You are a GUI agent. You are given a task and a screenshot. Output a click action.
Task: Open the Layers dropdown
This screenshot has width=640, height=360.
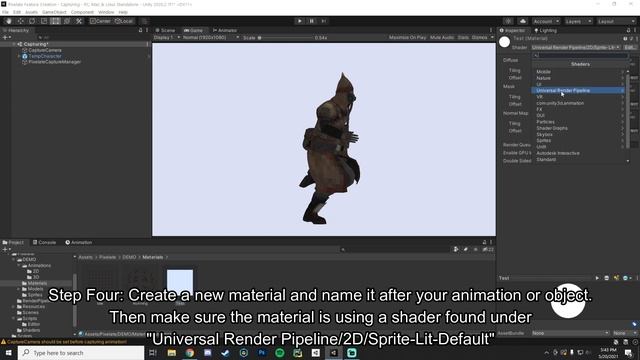tap(578, 21)
